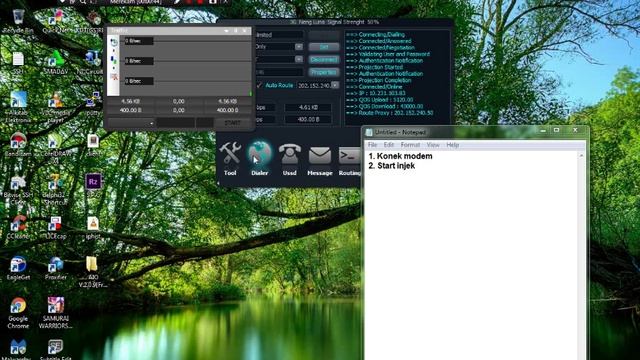
Task: Maximize the Notepad window
Action: coord(556,130)
